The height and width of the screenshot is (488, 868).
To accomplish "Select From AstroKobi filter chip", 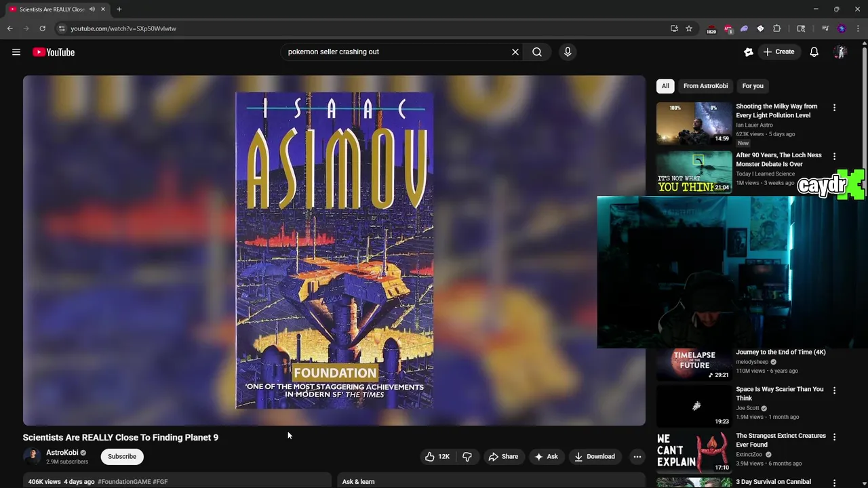I will tap(705, 86).
